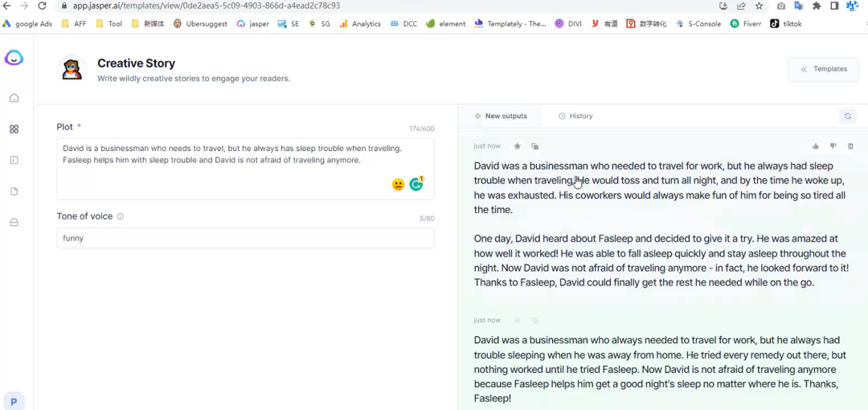Click the install app icon in address bar
Screen dimensions: 868x410
coord(723,6)
